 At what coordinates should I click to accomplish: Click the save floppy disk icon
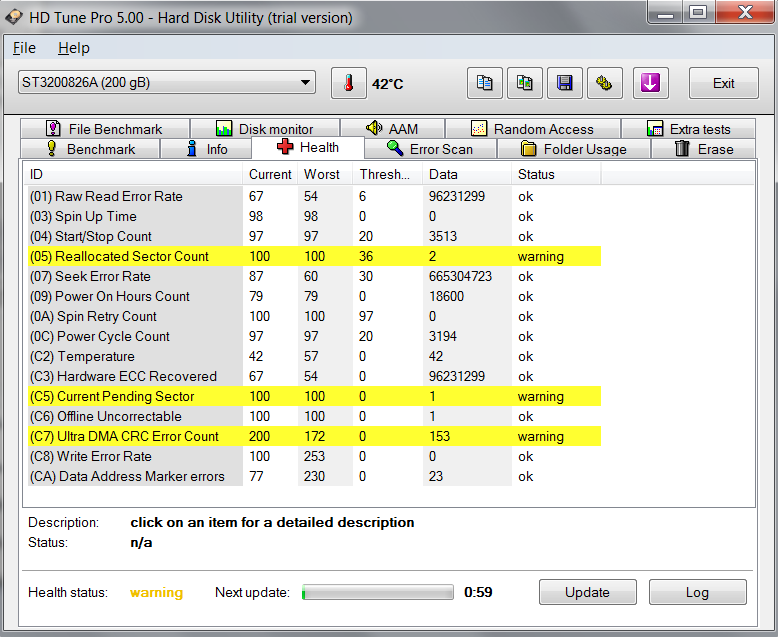coord(565,83)
